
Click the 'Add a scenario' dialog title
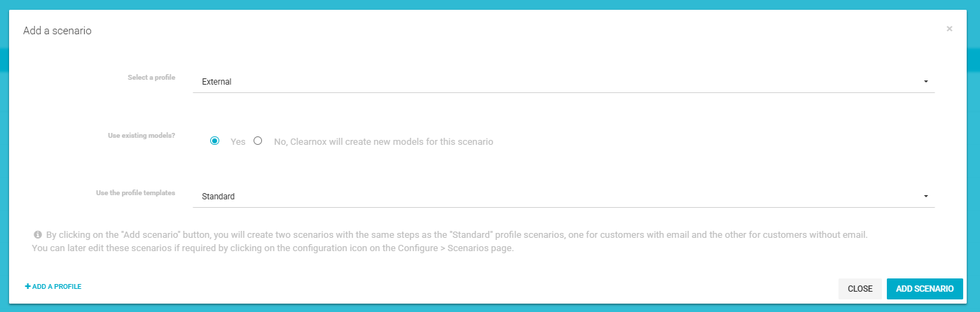(x=57, y=31)
